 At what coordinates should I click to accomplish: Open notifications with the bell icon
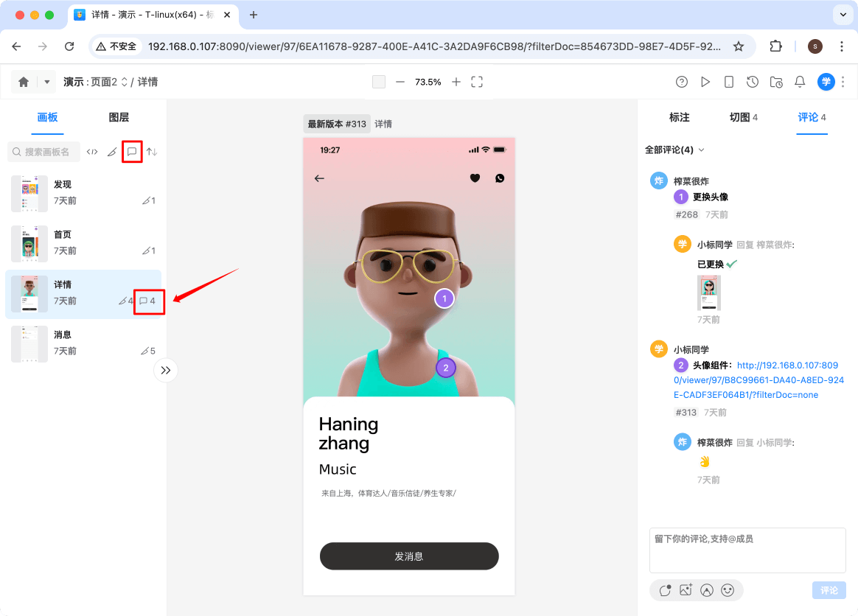coord(800,82)
